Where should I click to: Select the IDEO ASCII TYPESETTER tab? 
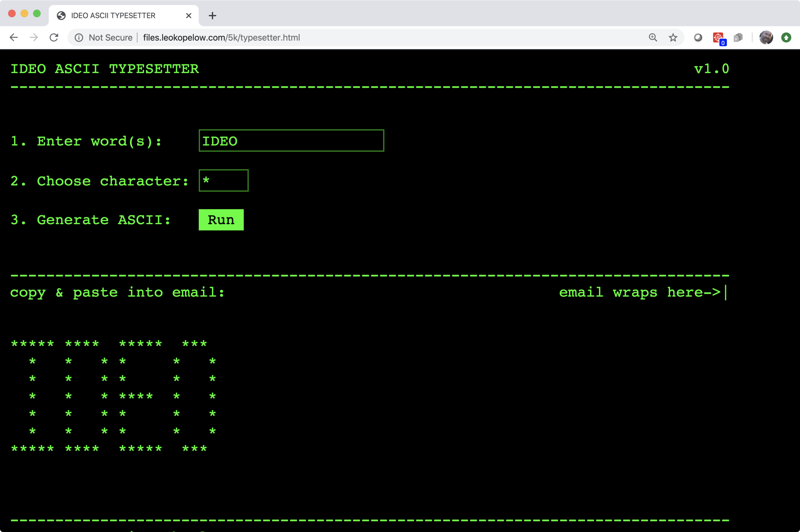113,16
